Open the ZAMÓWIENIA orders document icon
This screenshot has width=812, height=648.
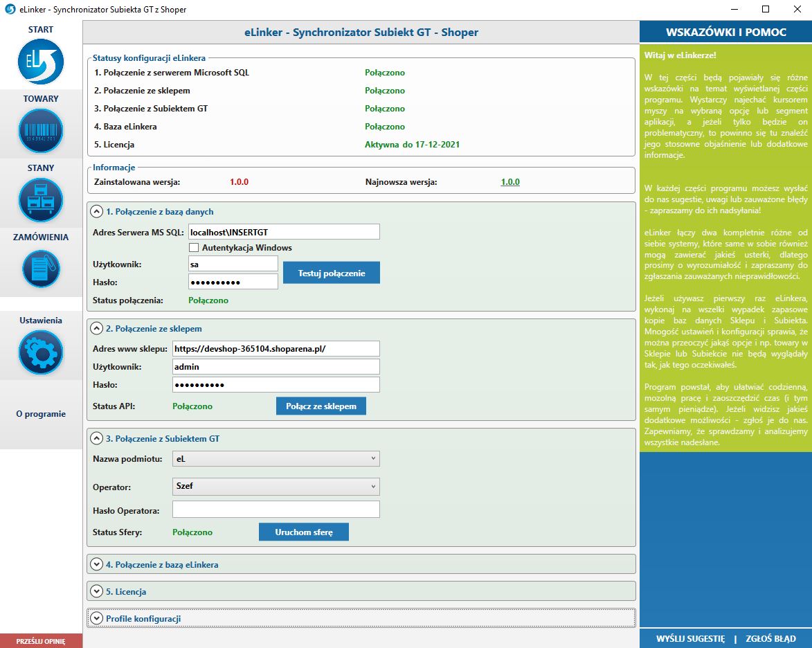(41, 269)
